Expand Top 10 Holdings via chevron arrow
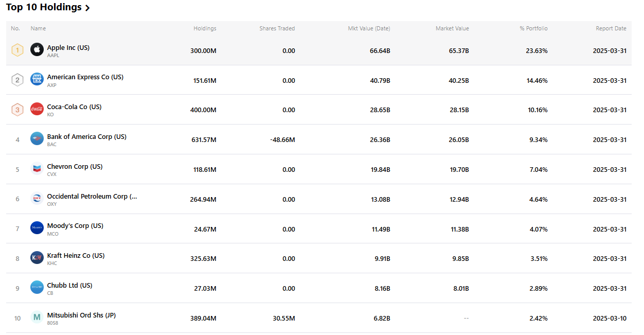This screenshot has width=644, height=335. (87, 8)
